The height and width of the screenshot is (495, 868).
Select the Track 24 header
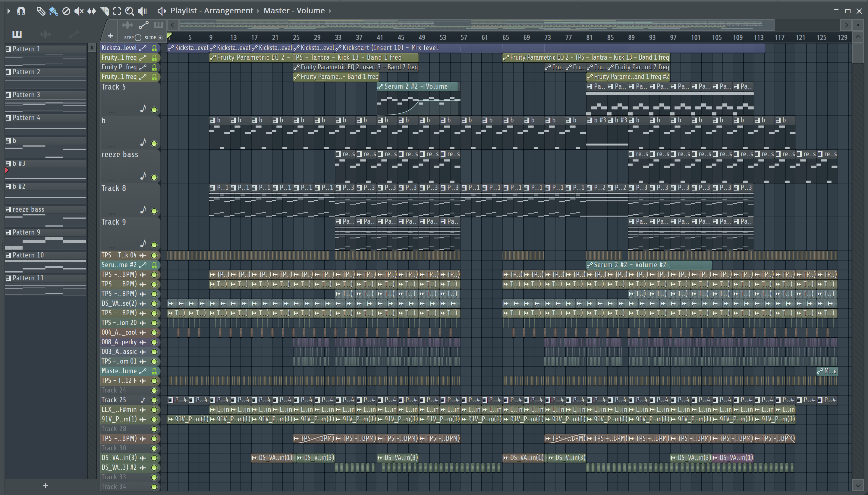[130, 390]
